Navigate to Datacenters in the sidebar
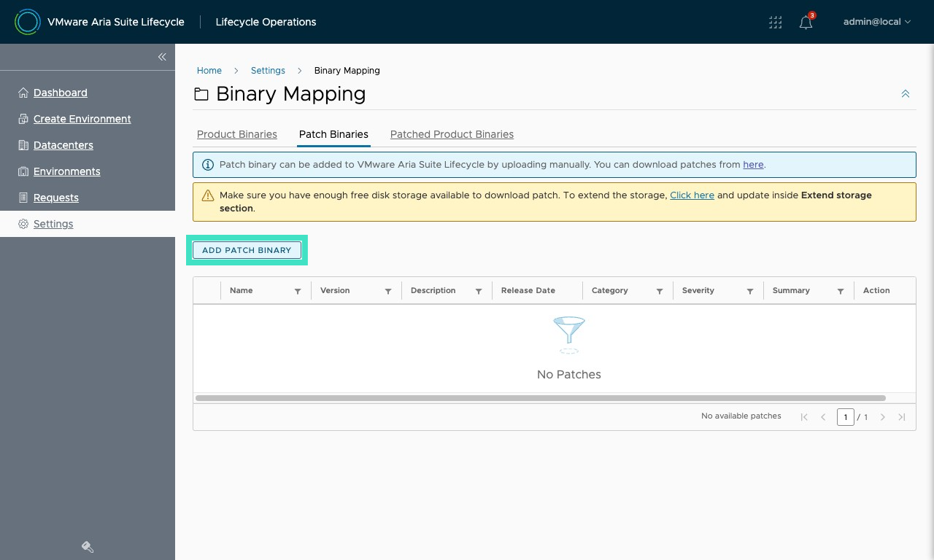 [63, 145]
